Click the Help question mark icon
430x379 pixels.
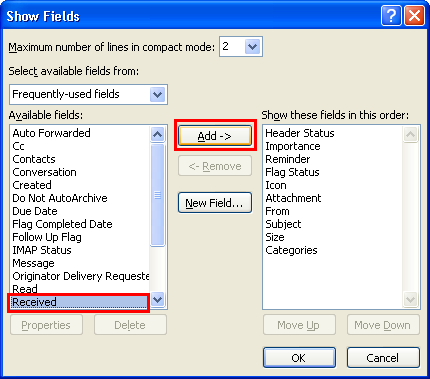tap(391, 16)
